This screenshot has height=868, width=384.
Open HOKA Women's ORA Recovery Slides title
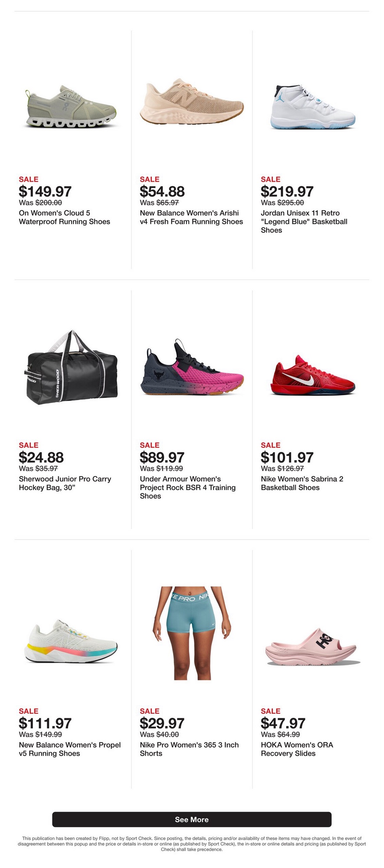pos(297,750)
